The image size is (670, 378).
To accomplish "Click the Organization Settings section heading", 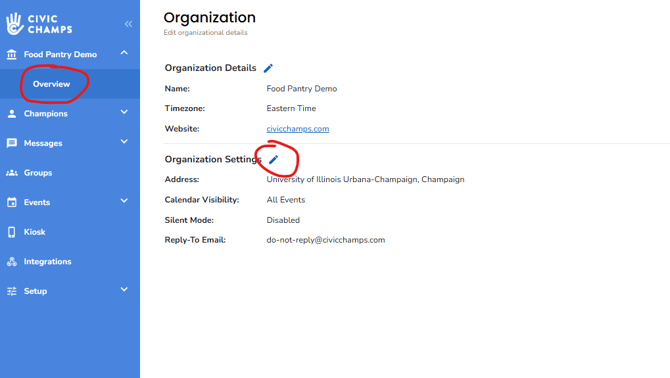I will (x=213, y=159).
